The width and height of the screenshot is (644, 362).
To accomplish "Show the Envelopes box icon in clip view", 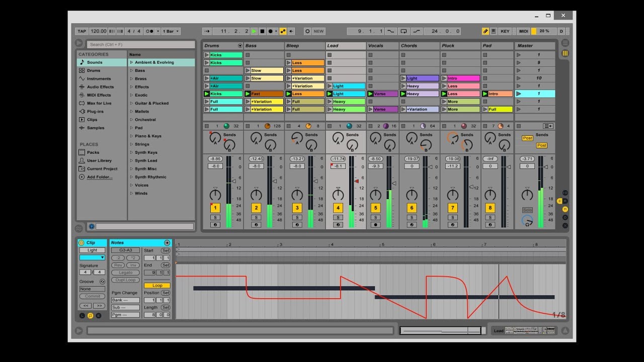I will [x=99, y=315].
